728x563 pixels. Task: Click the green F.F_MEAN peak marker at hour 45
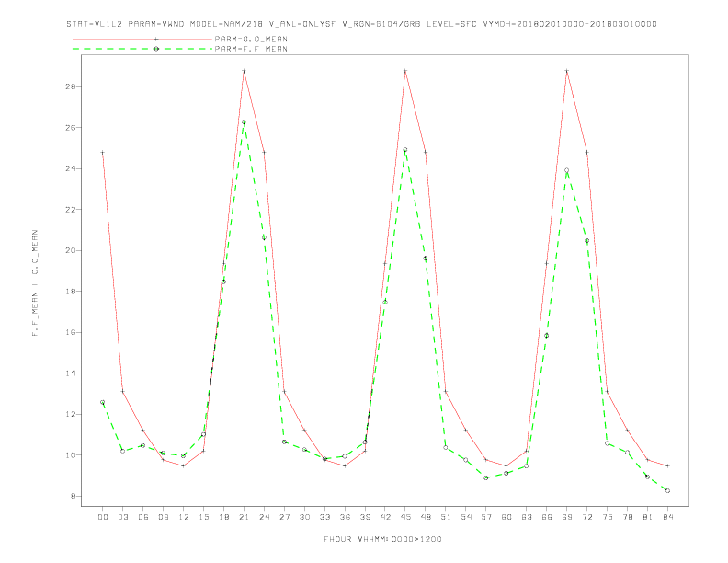[x=405, y=150]
